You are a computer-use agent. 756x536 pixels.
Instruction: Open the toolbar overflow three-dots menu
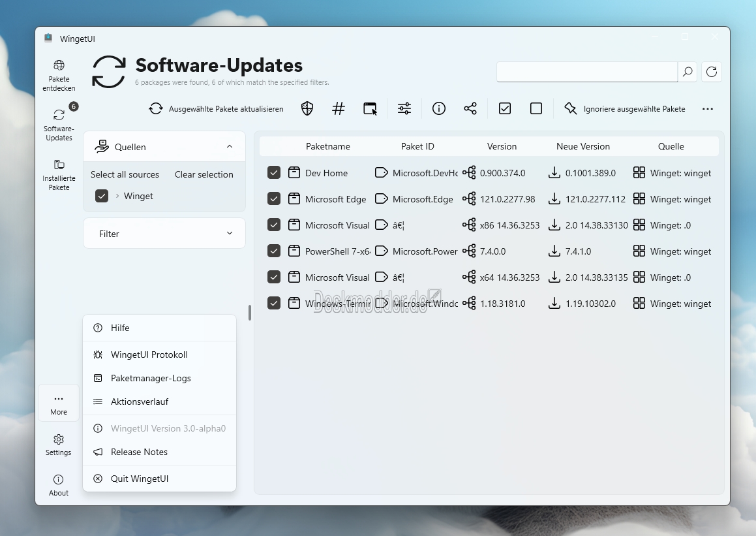coord(707,108)
